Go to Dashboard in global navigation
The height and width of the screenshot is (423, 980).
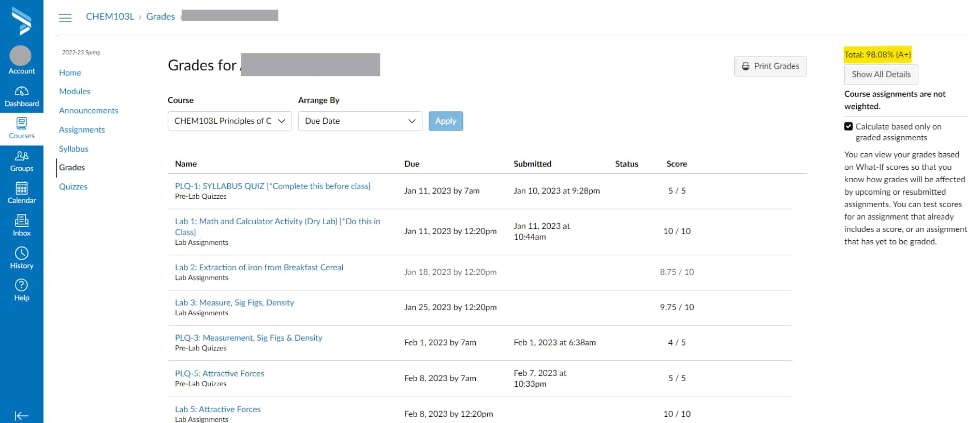pos(21,97)
